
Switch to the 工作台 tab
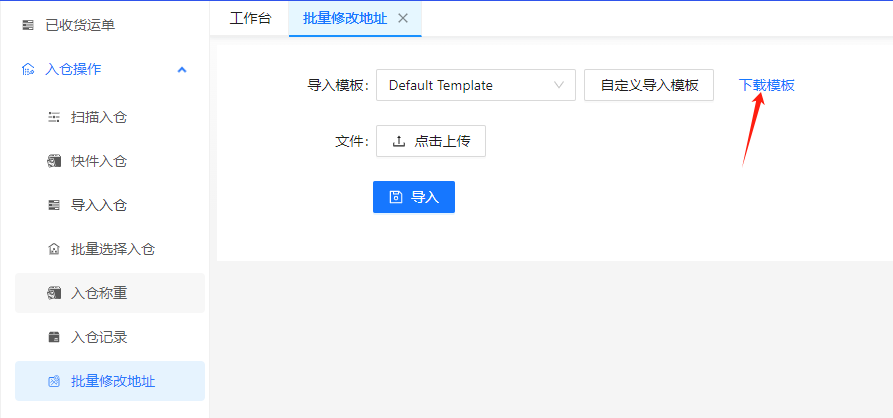(x=250, y=18)
